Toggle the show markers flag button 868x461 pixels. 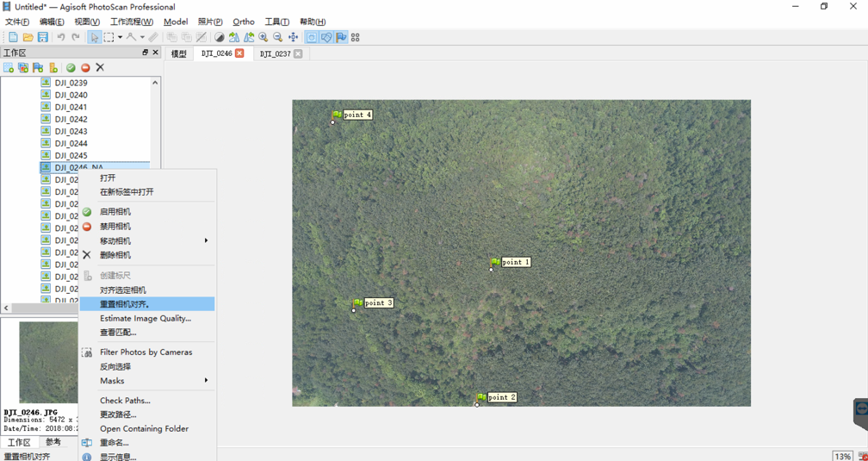pos(341,37)
